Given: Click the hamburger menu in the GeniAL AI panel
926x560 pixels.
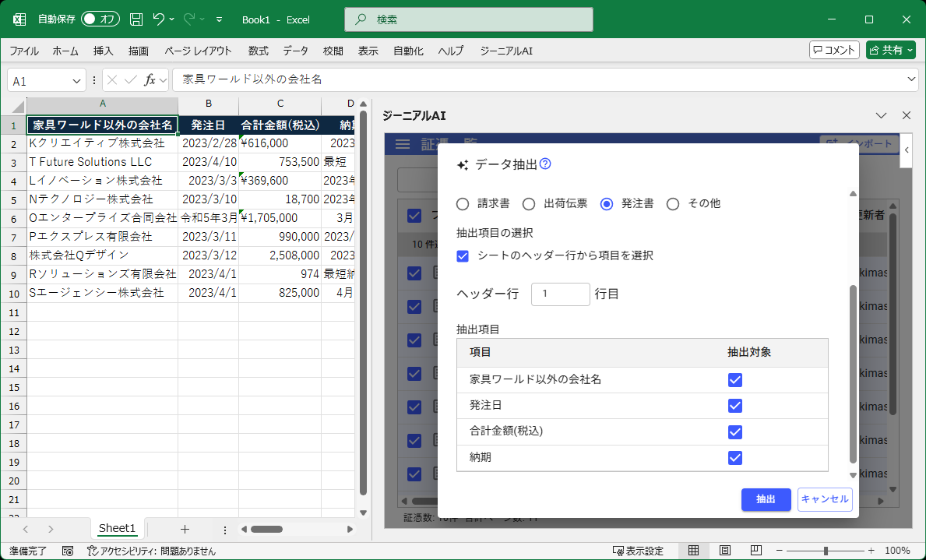Looking at the screenshot, I should pos(402,143).
